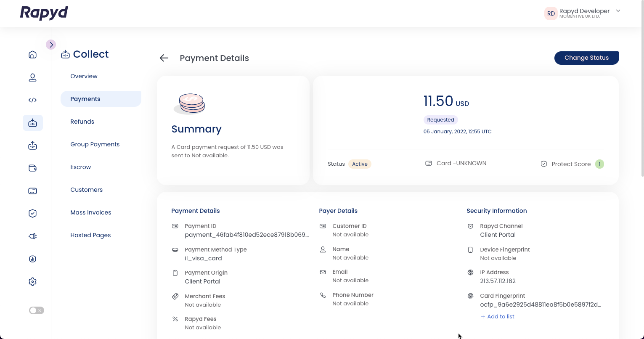The image size is (644, 339).
Task: Click the Protect Score shield icon
Action: click(x=543, y=164)
